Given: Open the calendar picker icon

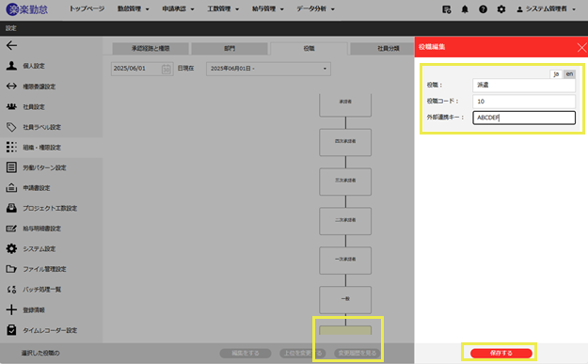Looking at the screenshot, I should click(167, 69).
